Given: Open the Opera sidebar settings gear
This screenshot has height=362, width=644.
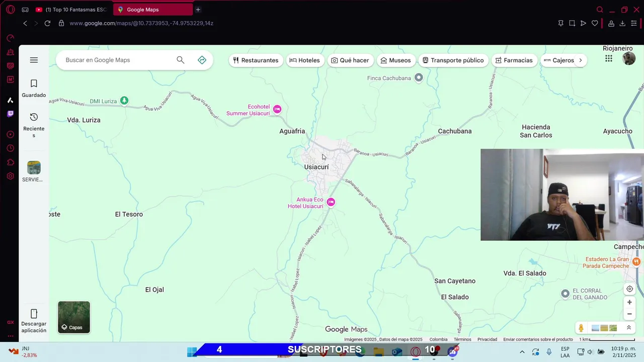Looking at the screenshot, I should pyautogui.click(x=10, y=176).
